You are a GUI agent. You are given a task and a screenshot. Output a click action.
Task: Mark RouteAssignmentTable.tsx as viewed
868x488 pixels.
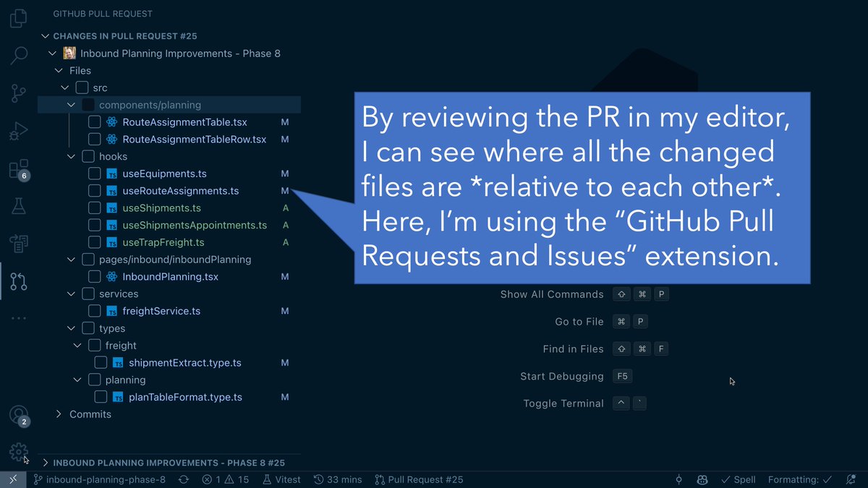[x=95, y=122]
